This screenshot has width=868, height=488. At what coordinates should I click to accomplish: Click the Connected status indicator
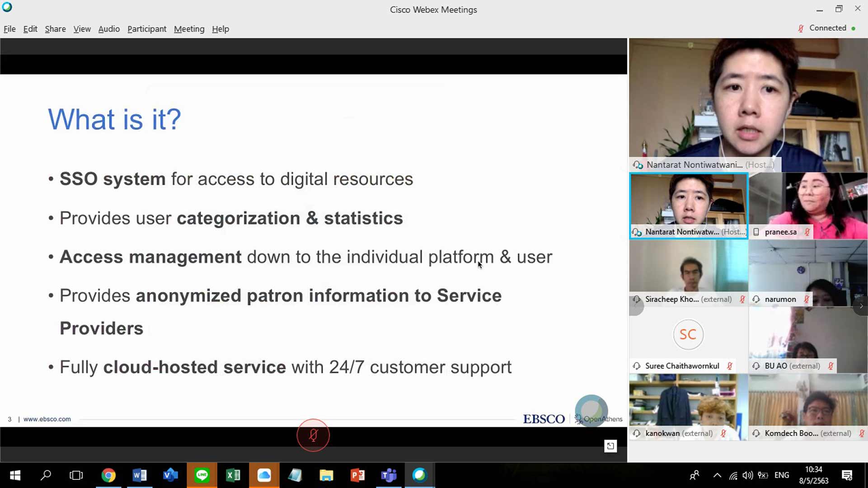pyautogui.click(x=827, y=28)
